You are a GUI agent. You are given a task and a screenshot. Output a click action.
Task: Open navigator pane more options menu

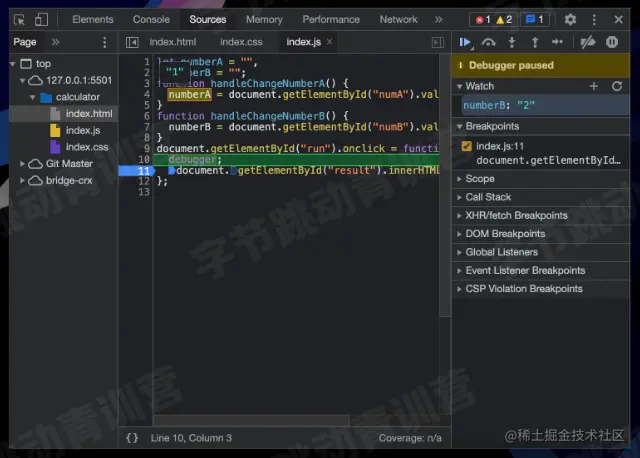(104, 42)
